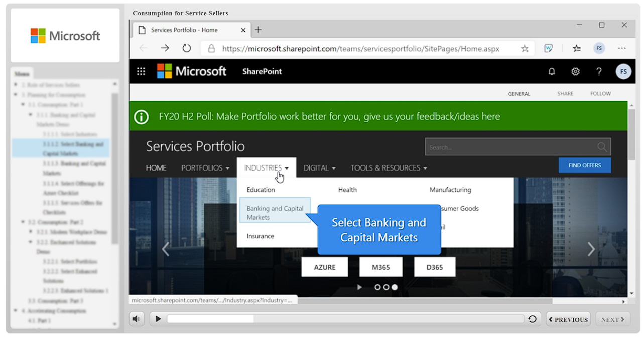This screenshot has height=337, width=644.
Task: Click the browser back arrow
Action: pos(144,48)
